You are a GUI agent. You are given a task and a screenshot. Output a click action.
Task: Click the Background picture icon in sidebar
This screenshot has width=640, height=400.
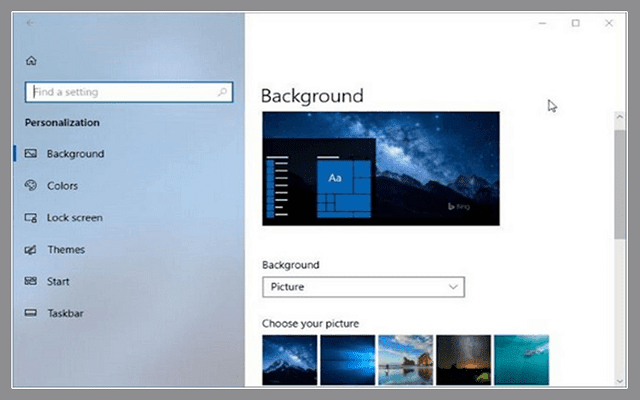30,154
